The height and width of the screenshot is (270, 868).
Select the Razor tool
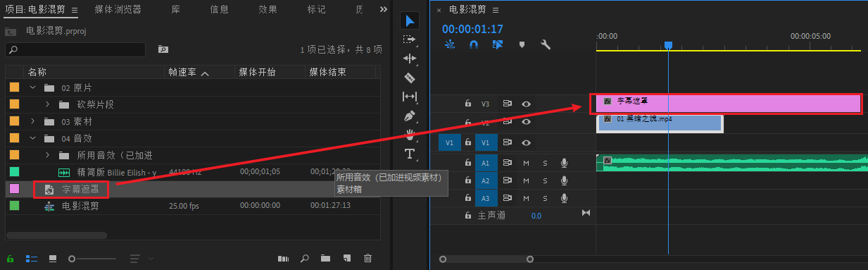pyautogui.click(x=410, y=78)
